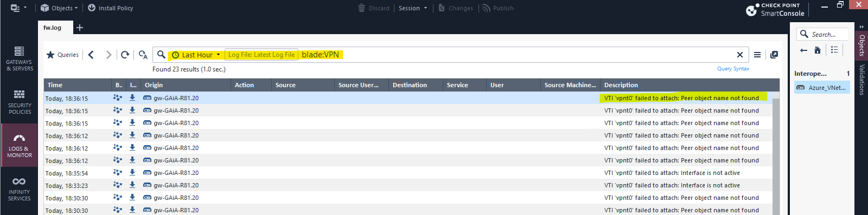Click Install Policy in the toolbar

pyautogui.click(x=110, y=8)
